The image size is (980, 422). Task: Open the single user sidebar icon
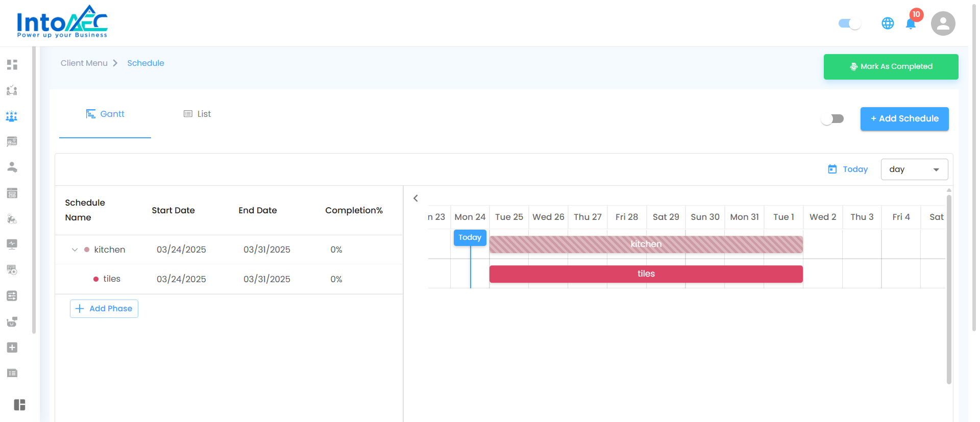pos(12,167)
